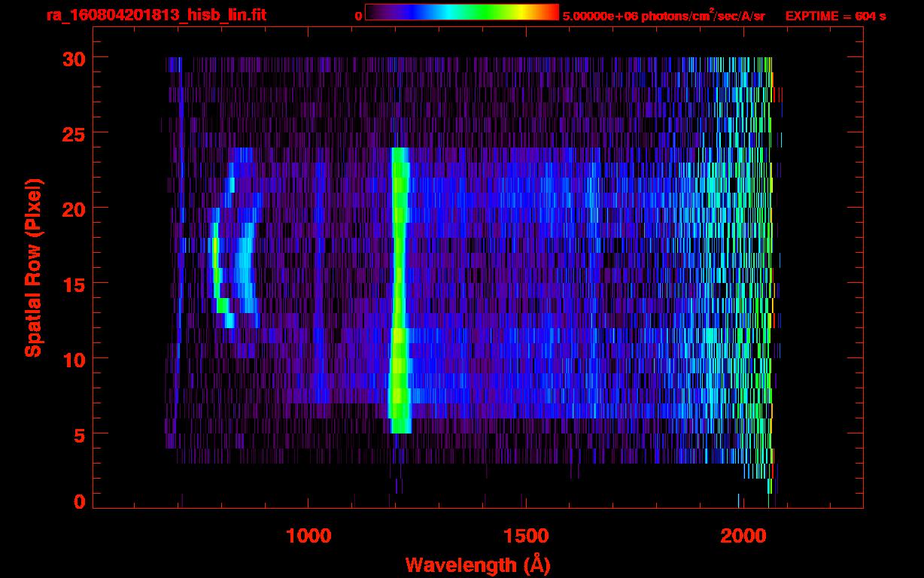Screen dimensions: 924x578
Task: Click the x-axis tick label 1000
Action: pyautogui.click(x=309, y=536)
